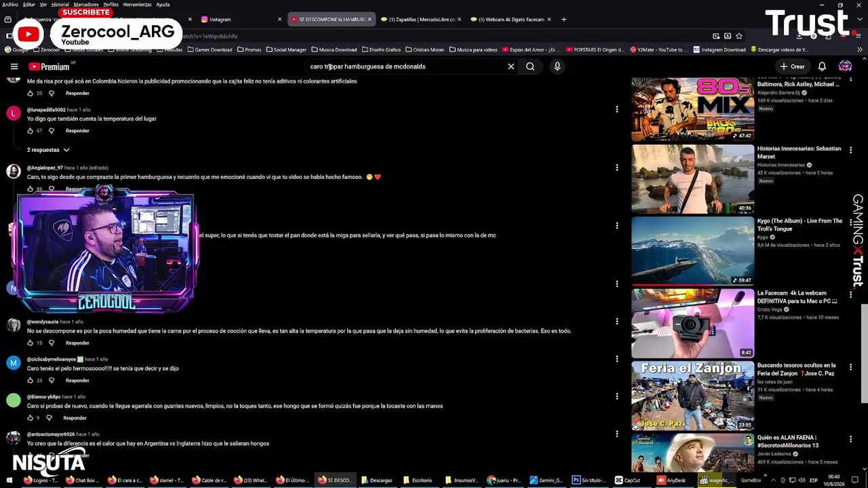Viewport: 868px width, 488px height.
Task: Open the Editar menu
Action: (x=28, y=4)
